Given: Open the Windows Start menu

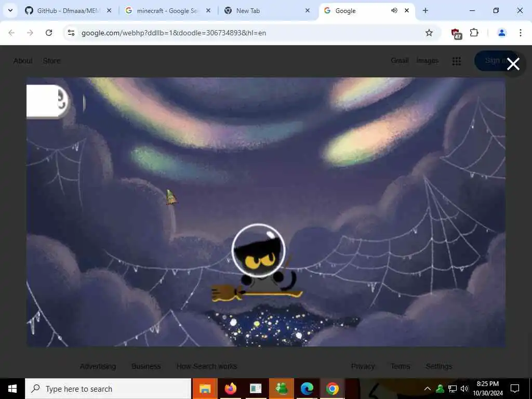Looking at the screenshot, I should pyautogui.click(x=12, y=389).
